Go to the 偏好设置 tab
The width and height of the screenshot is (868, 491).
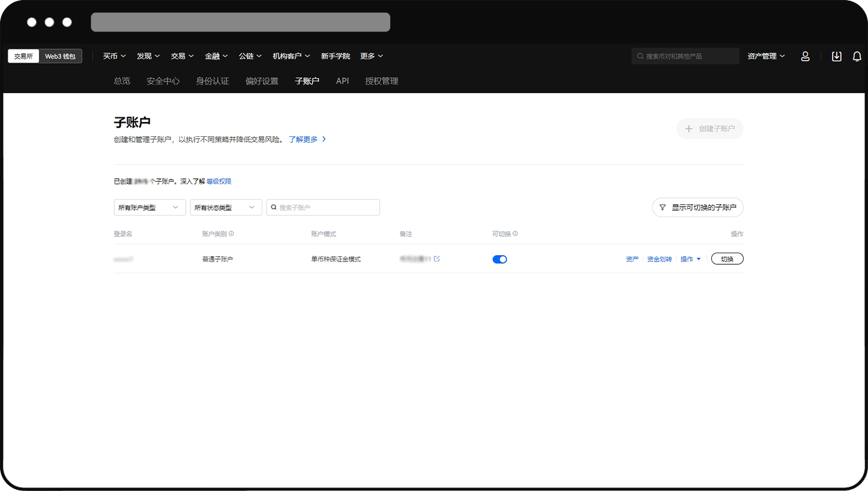[x=262, y=81]
